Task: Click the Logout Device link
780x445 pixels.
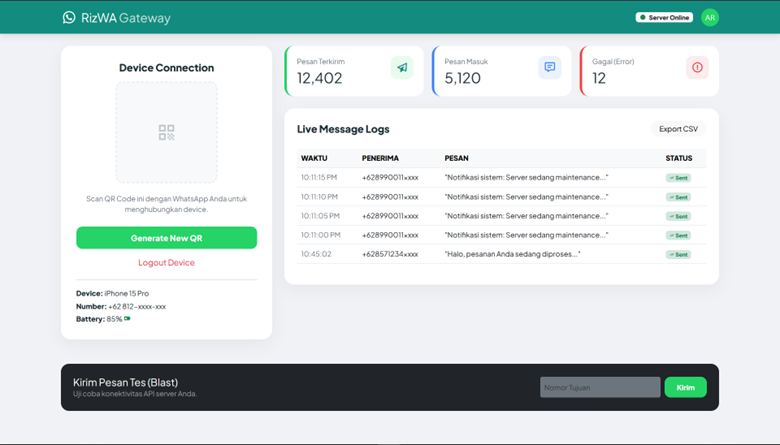Action: [x=166, y=263]
